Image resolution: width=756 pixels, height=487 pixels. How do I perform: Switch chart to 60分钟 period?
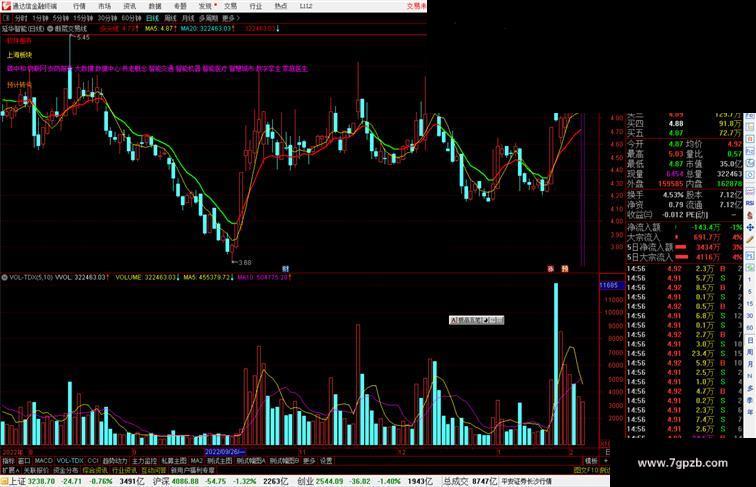[131, 18]
